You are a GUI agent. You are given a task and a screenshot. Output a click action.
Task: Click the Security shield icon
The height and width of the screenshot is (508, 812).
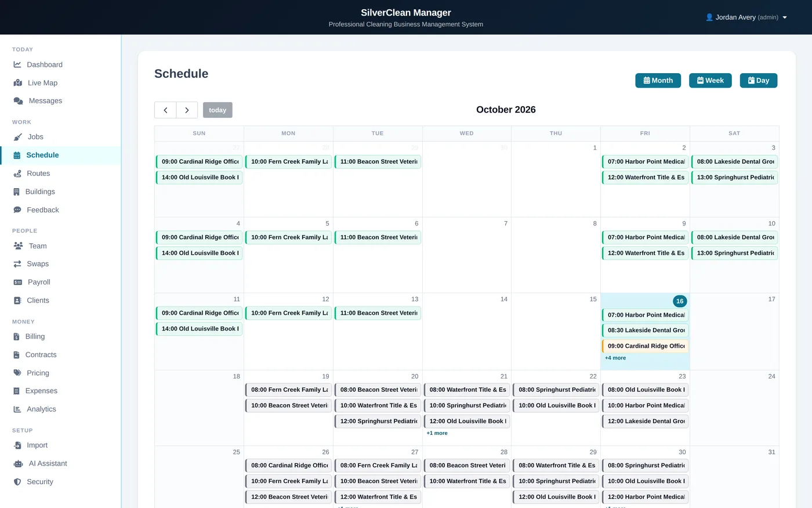[17, 482]
